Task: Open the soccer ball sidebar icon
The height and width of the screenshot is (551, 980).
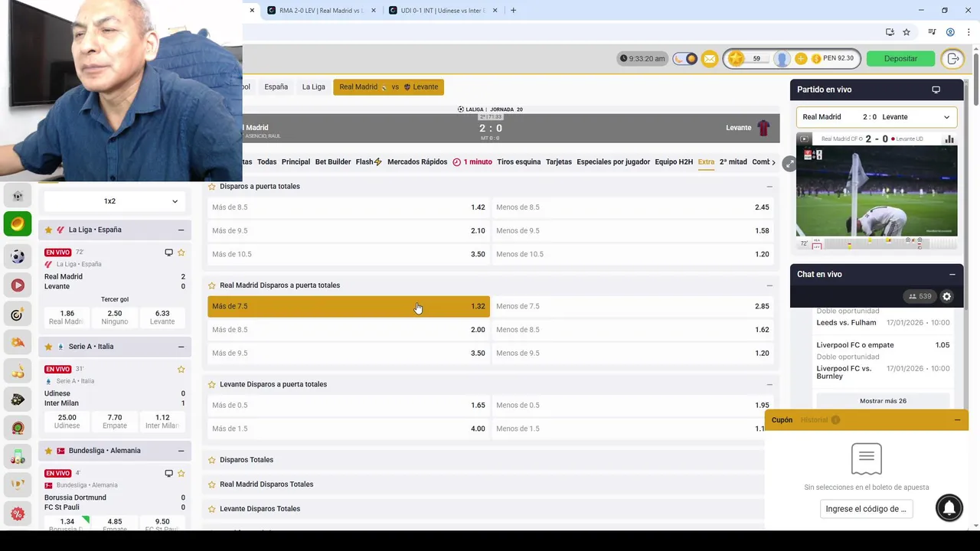Action: (x=18, y=256)
